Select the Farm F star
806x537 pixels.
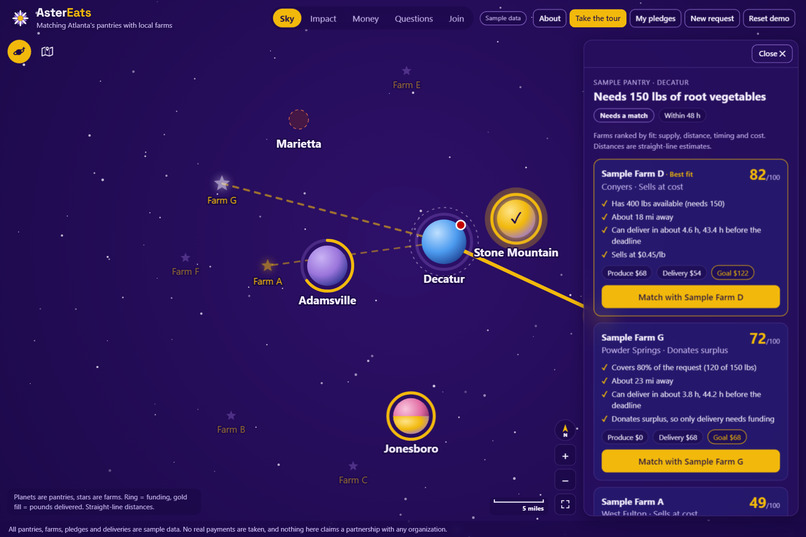pyautogui.click(x=185, y=257)
